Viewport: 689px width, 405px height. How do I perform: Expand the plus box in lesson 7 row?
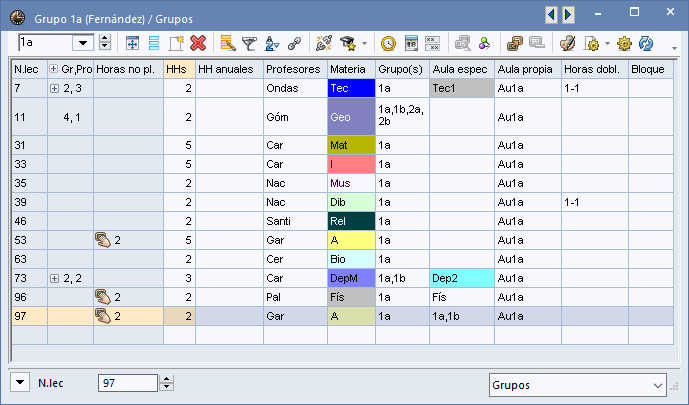(54, 88)
